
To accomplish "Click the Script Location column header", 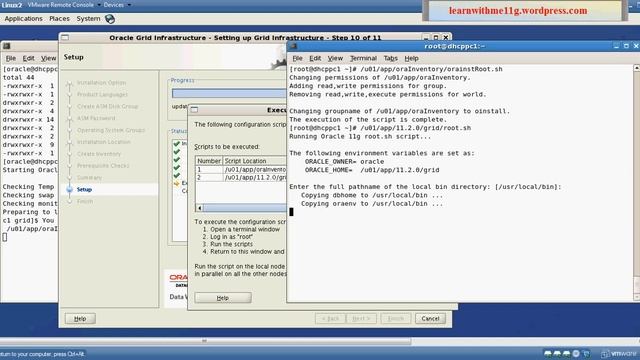I will 255,161.
